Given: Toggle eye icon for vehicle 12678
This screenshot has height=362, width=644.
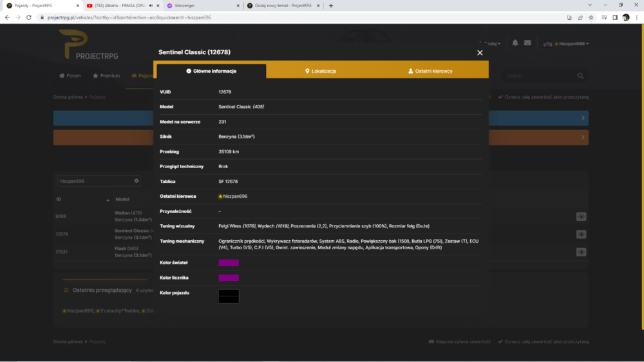Looking at the screenshot, I should pos(581,234).
